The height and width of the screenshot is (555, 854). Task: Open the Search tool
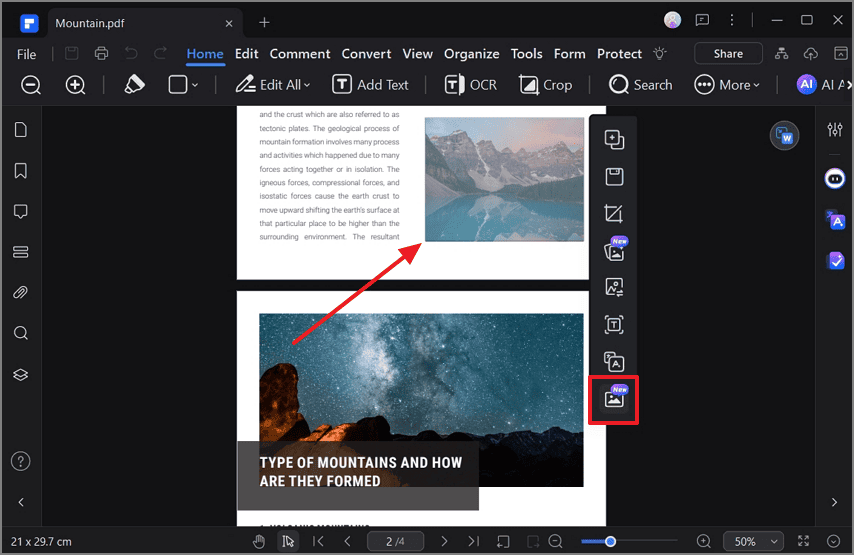[x=640, y=85]
